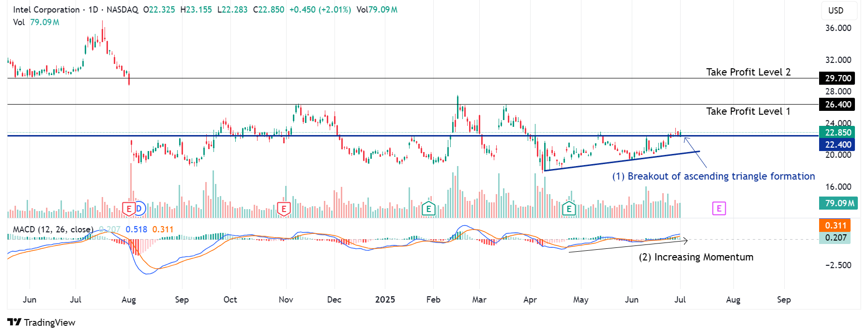This screenshot has width=868, height=335.
Task: Open the USD currency selector
Action: pos(839,11)
